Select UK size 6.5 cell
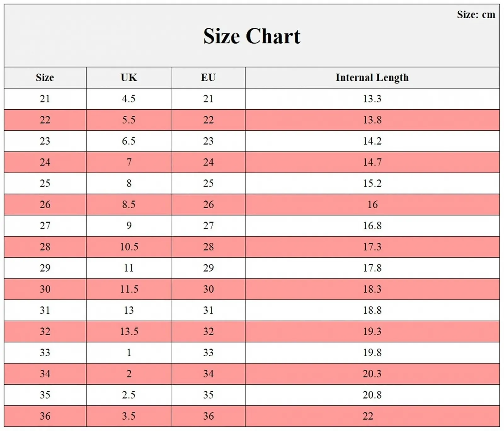The width and height of the screenshot is (504, 431). pyautogui.click(x=129, y=141)
